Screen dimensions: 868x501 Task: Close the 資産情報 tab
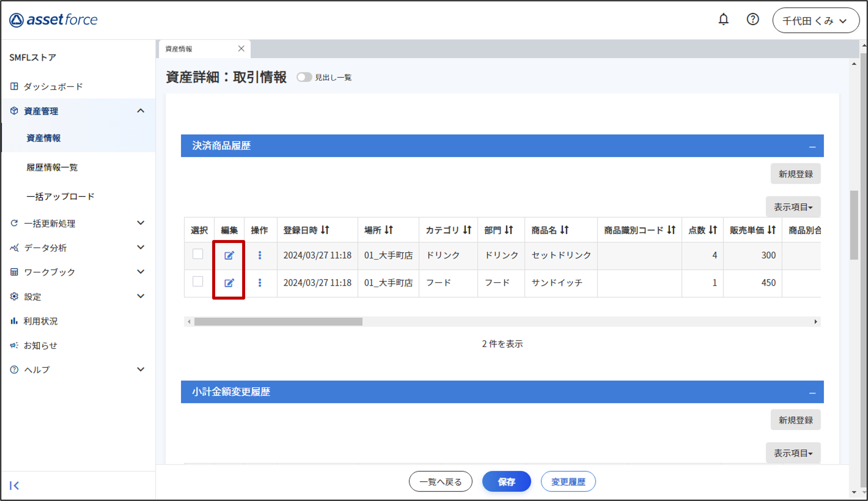click(x=241, y=49)
